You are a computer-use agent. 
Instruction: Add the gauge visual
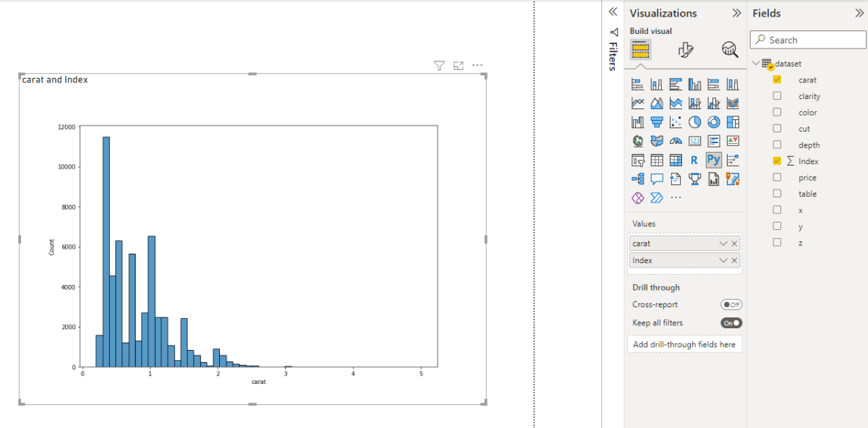coord(676,141)
